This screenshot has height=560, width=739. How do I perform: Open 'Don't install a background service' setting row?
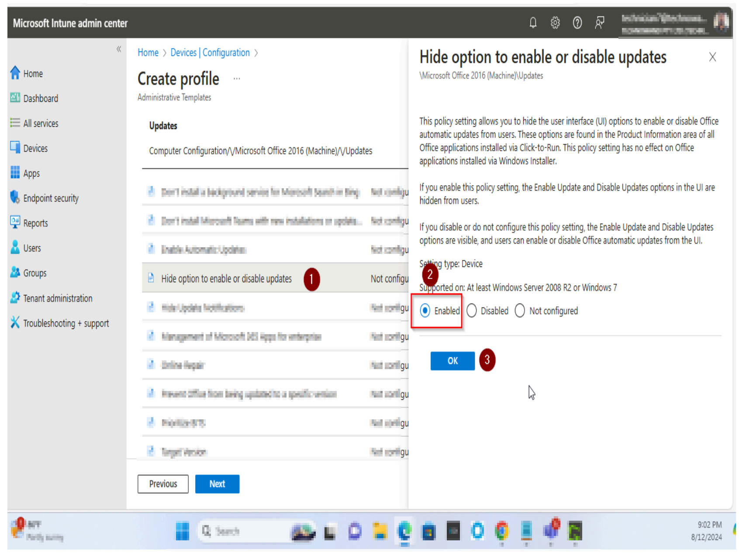coord(275,192)
